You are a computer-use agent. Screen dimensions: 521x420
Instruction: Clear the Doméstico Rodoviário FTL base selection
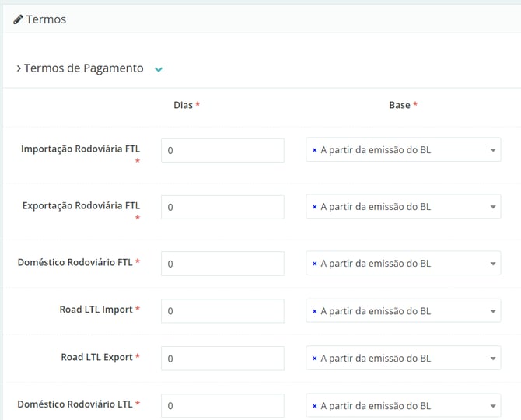[x=314, y=264]
